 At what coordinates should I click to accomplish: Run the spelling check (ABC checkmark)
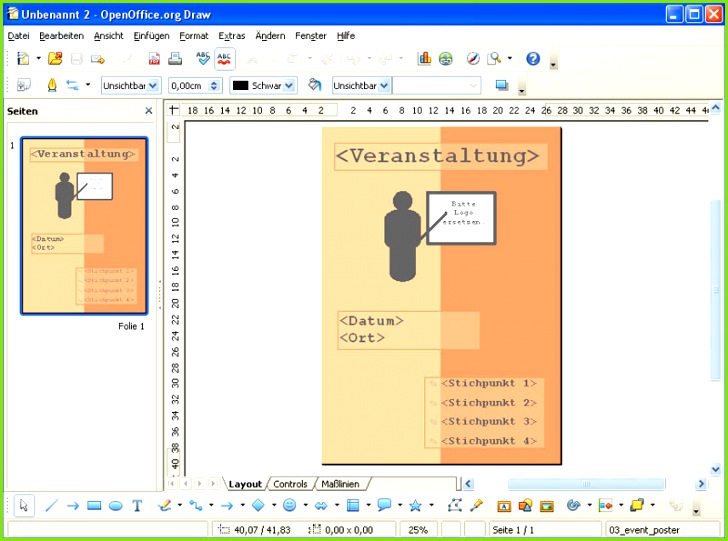coord(202,59)
